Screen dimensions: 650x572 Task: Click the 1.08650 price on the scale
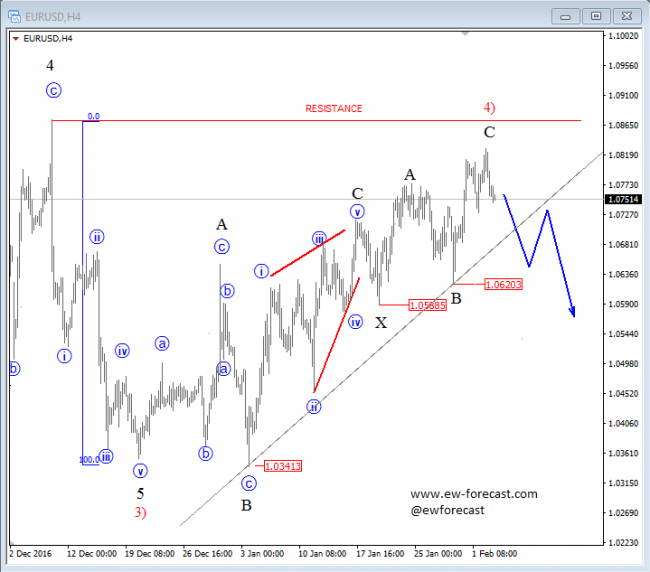click(623, 125)
